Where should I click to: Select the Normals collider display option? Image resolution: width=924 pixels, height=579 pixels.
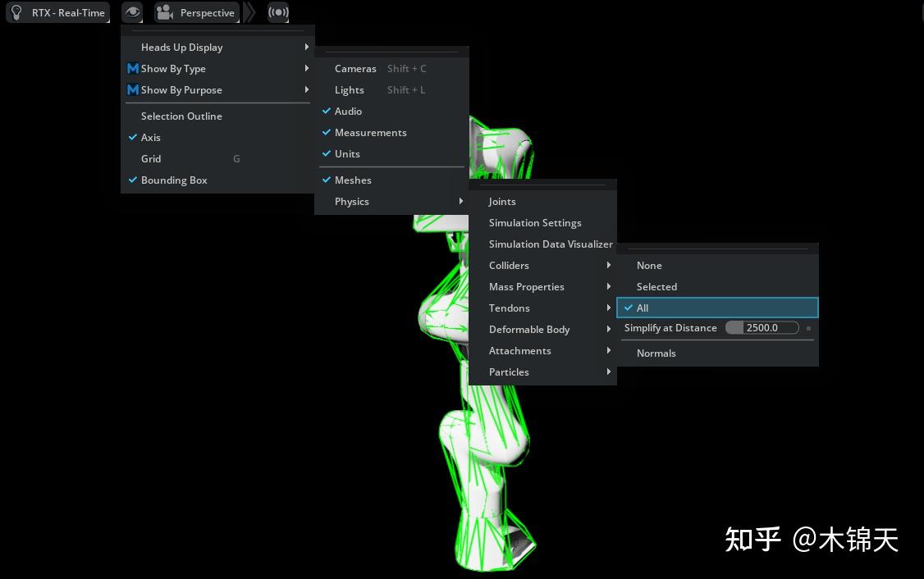click(656, 353)
